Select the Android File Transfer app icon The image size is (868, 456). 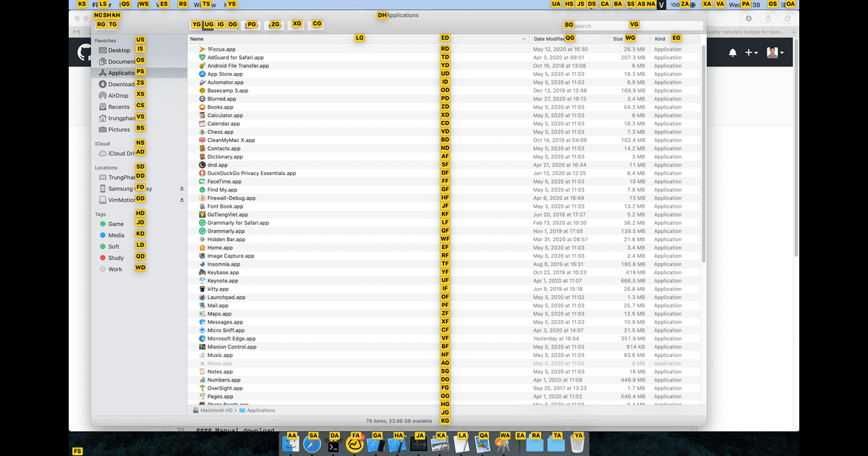pyautogui.click(x=202, y=66)
